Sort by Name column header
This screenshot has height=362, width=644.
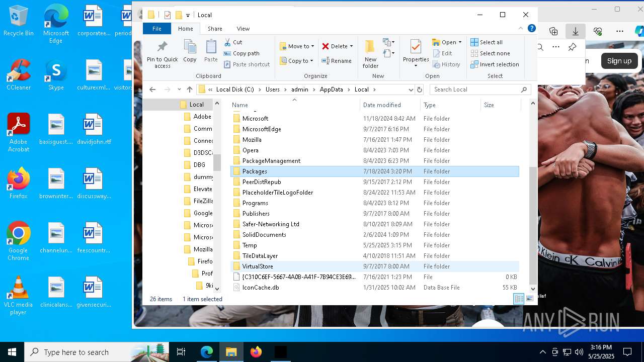(x=294, y=105)
